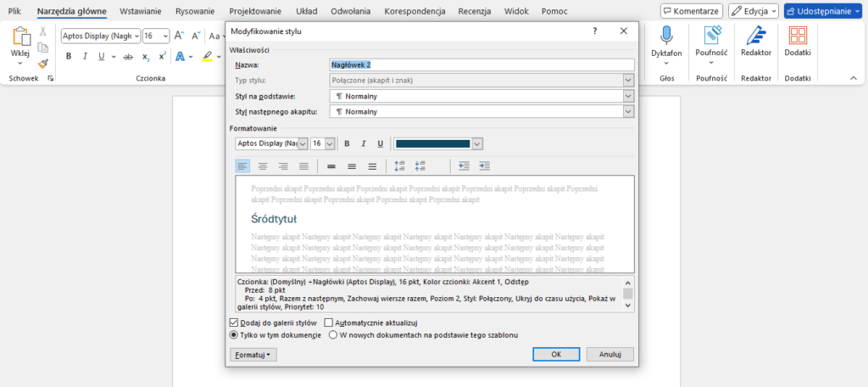This screenshot has width=868, height=387.
Task: Open the Recenzja ribbon tab
Action: tap(475, 11)
